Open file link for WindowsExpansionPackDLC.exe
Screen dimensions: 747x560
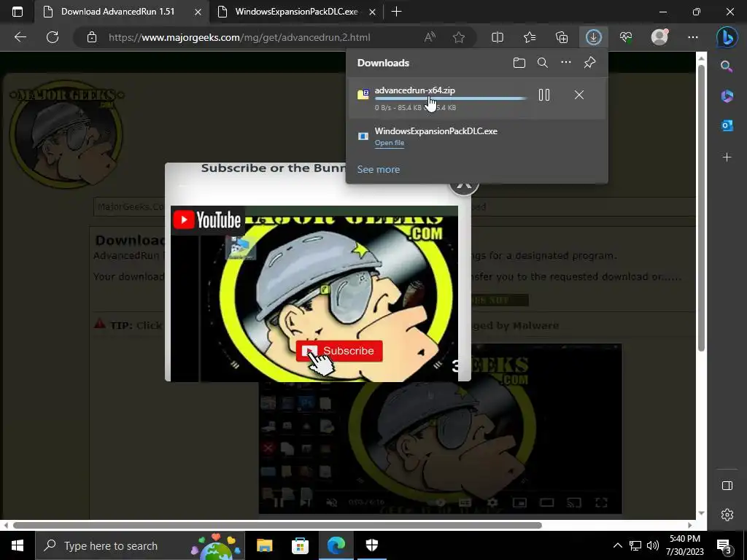point(390,143)
